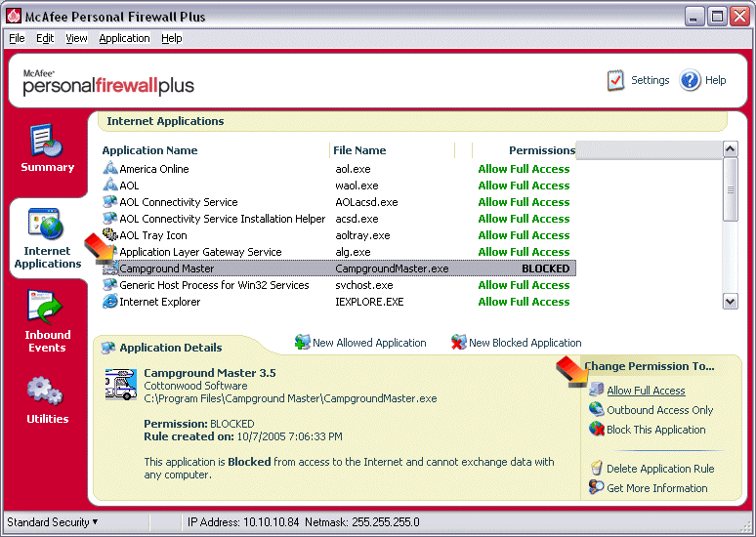Open the View menu
Screen dimensions: 756x537
pos(76,38)
